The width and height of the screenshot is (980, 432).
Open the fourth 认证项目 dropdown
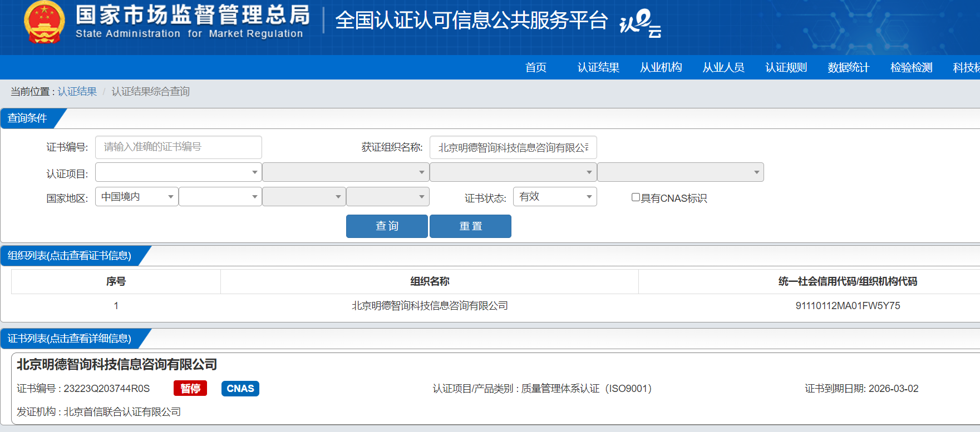click(681, 172)
